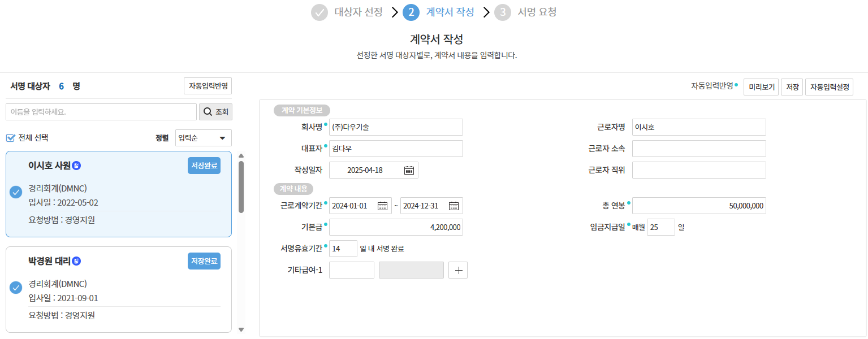
Task: Click the plus icon beside 기타급여-1
Action: (x=458, y=271)
